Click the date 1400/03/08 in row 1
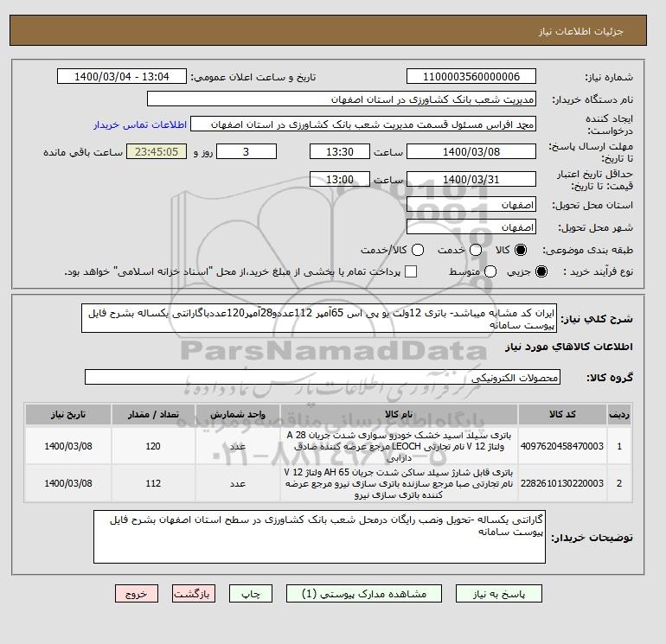 coord(68,446)
